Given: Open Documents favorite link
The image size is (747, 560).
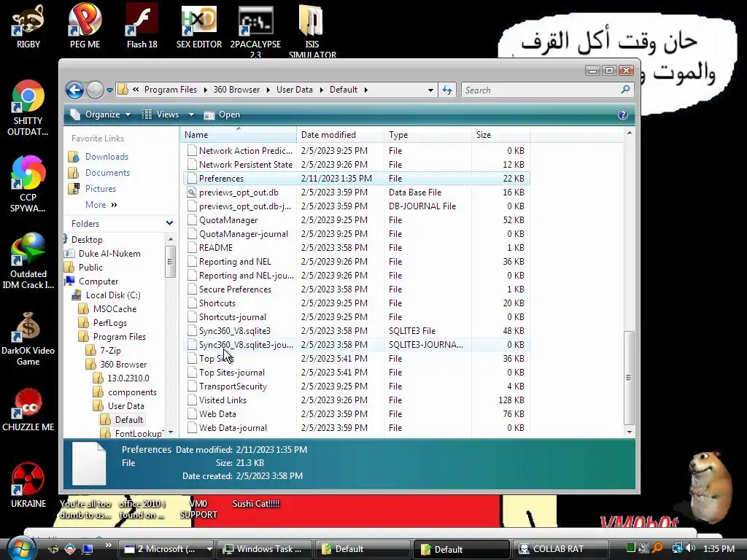Looking at the screenshot, I should pos(107,173).
